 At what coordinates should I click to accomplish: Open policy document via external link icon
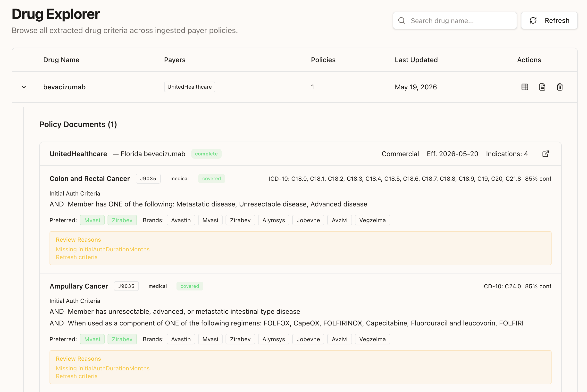pos(545,154)
